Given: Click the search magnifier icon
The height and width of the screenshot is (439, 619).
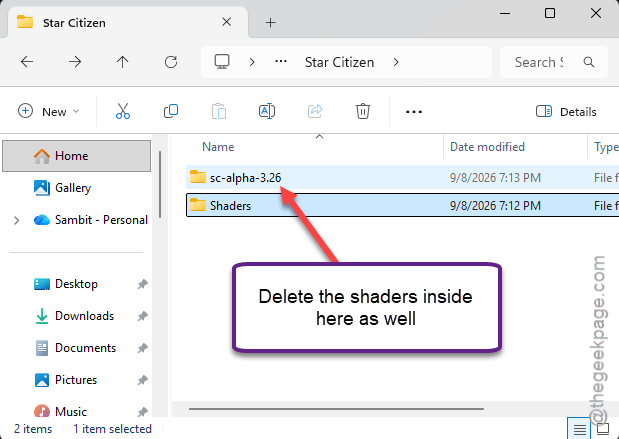Looking at the screenshot, I should 589,62.
